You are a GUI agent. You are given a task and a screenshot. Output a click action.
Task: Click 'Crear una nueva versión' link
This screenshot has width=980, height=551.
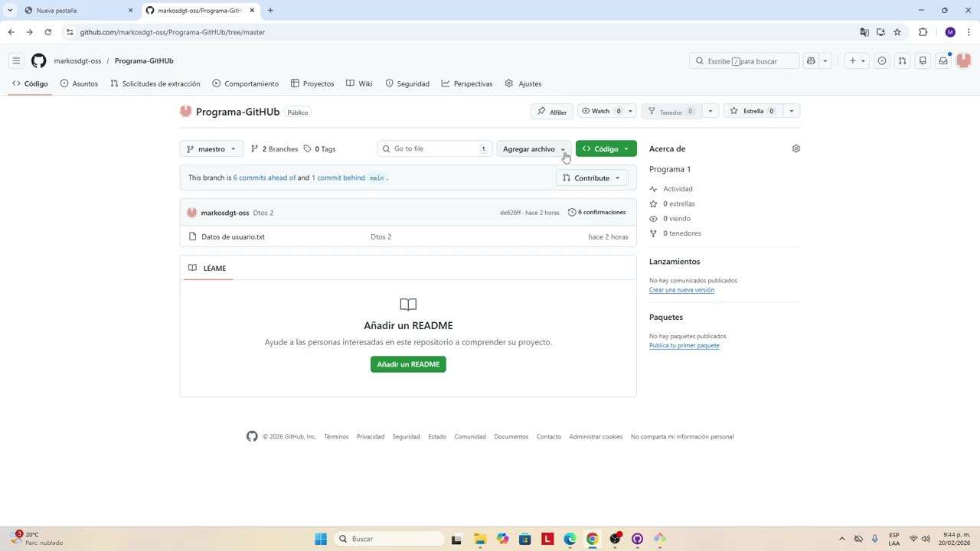pos(681,290)
